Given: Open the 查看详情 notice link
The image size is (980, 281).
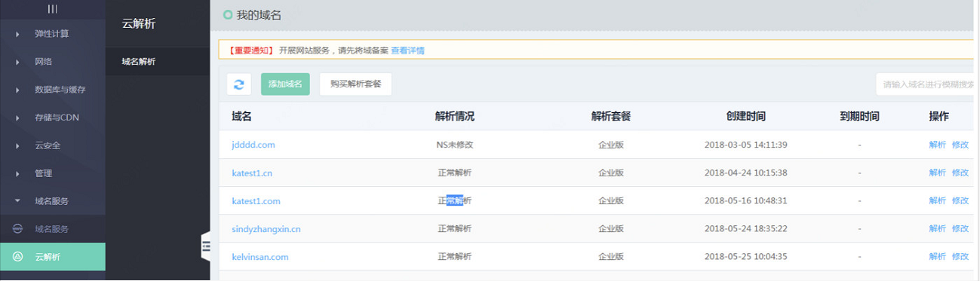Looking at the screenshot, I should point(407,50).
